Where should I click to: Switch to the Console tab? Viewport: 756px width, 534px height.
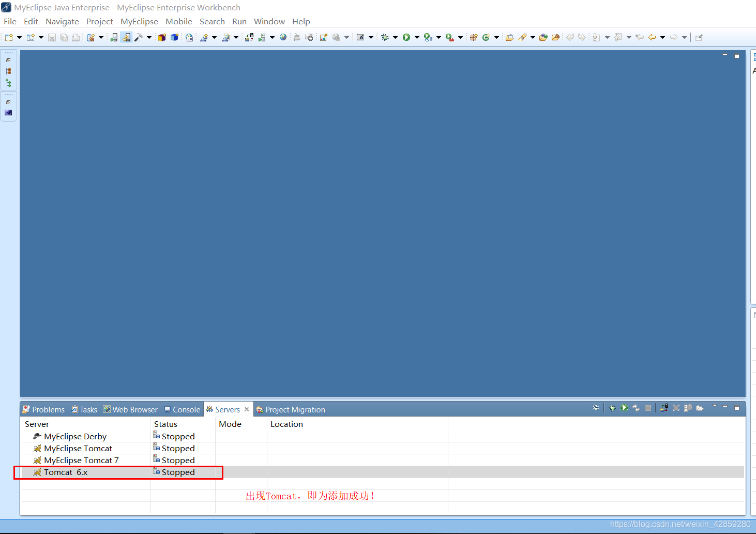[x=182, y=409]
